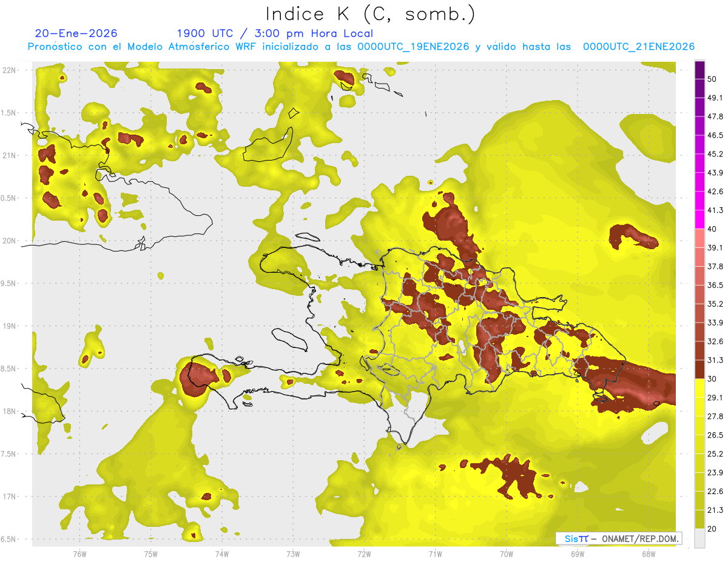Click the colorbar value label '26.5'
The height and width of the screenshot is (562, 728).
[x=715, y=435]
